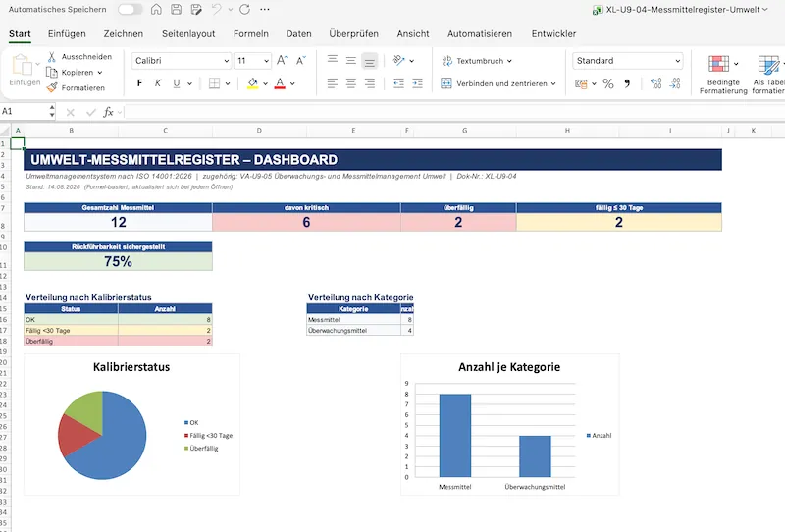
Task: Click the red font color A
Action: tap(280, 83)
